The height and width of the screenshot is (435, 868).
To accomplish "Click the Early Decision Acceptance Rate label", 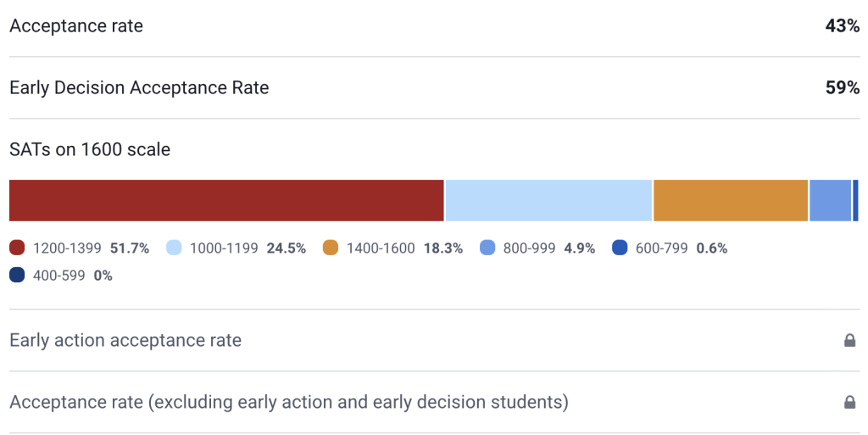I will coord(139,87).
